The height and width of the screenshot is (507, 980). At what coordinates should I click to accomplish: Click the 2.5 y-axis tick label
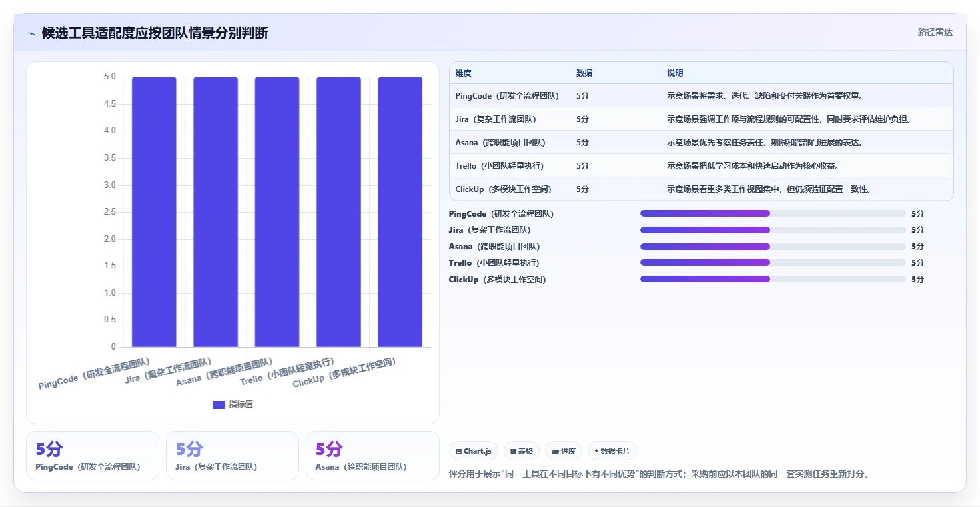[x=109, y=212]
